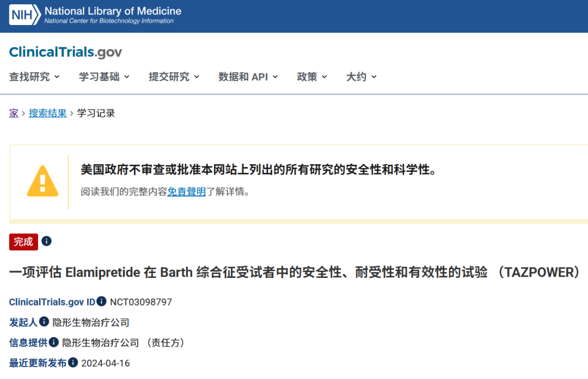
Task: Click the 学习记录 breadcrumb text
Action: tap(96, 113)
